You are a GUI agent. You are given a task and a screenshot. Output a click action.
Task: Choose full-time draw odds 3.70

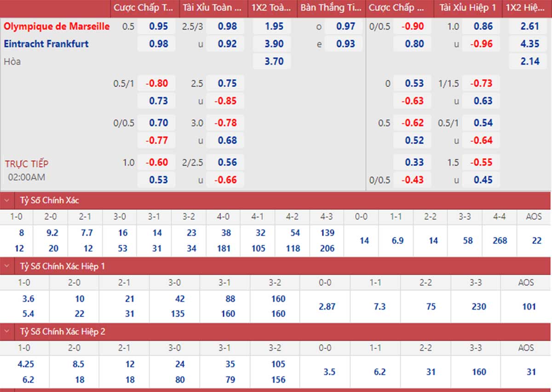pos(274,61)
